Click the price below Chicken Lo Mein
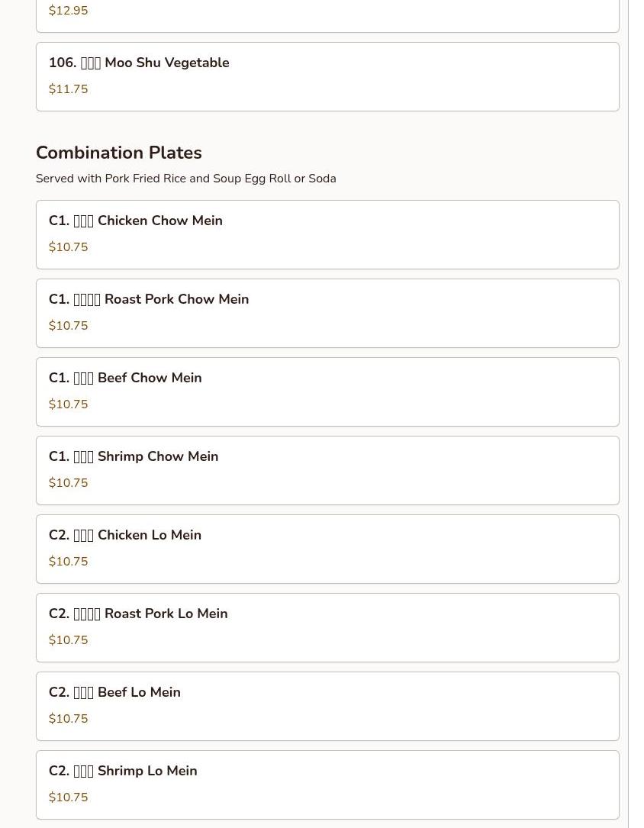This screenshot has width=644, height=828. (69, 562)
